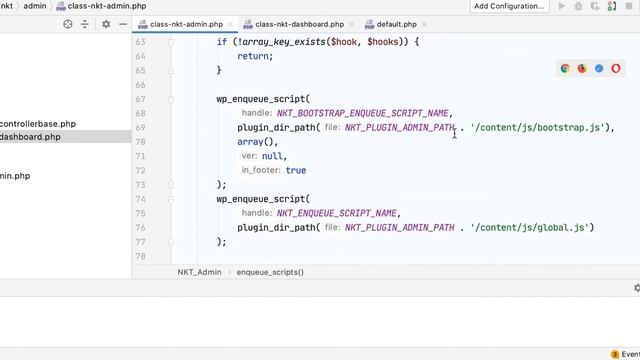This screenshot has width=640, height=360.
Task: Click NKT_BOOTSTRAP_ENQUEUE_SCRIPT_NAME constant
Action: click(362, 113)
